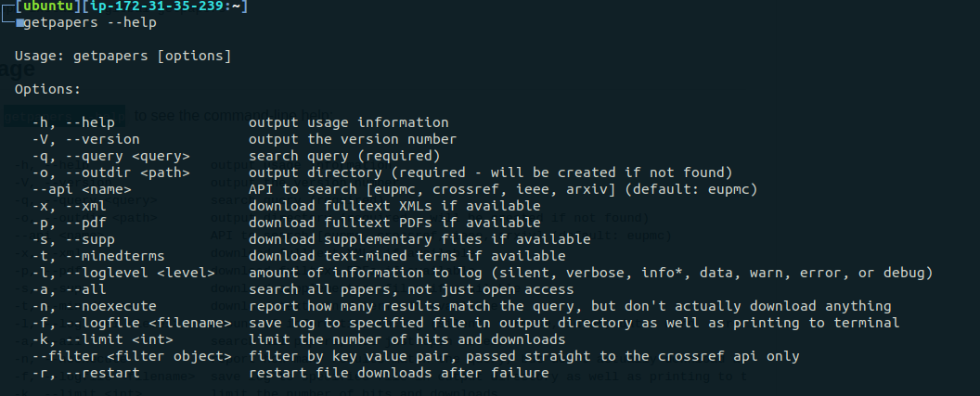The image size is (980, 396).
Task: Select the green 'ubuntu' username in prompt
Action: pyautogui.click(x=48, y=6)
